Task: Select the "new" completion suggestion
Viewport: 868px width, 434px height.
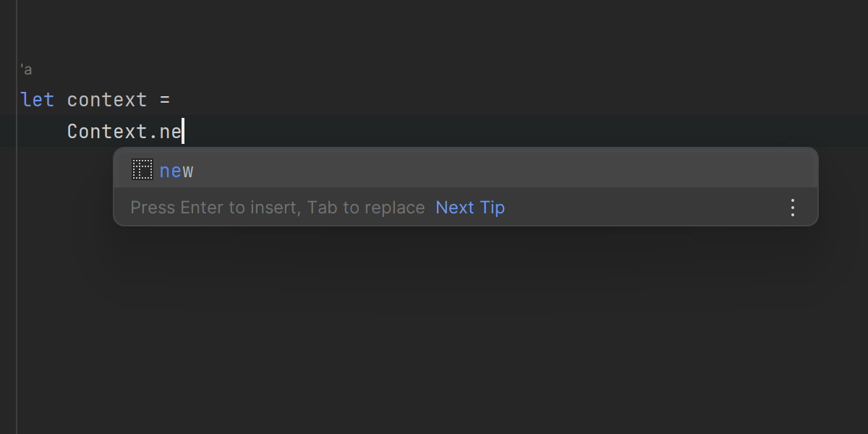Action: pos(176,171)
